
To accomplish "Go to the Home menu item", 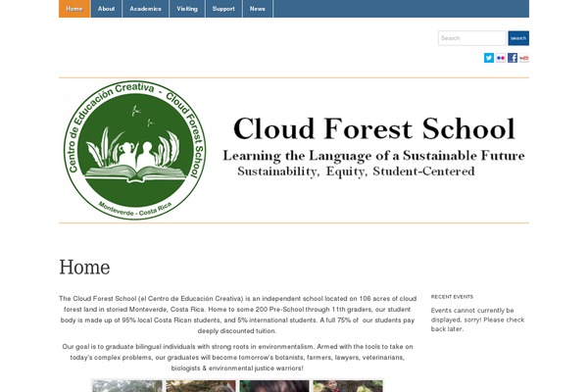I will point(74,9).
